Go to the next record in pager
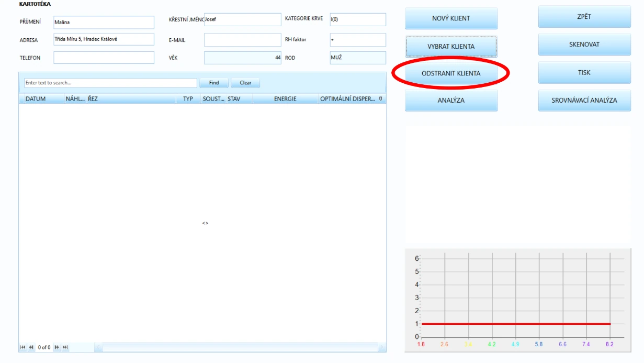The height and width of the screenshot is (363, 644). click(x=57, y=347)
